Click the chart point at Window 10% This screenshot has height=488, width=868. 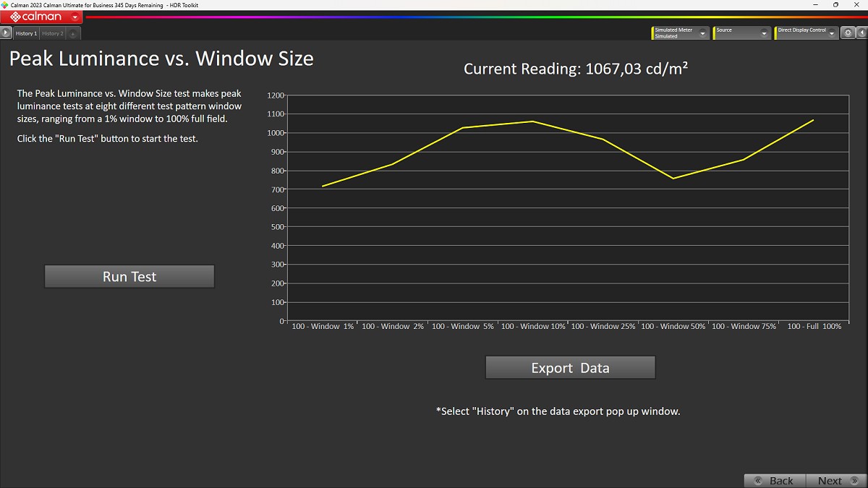pyautogui.click(x=533, y=121)
